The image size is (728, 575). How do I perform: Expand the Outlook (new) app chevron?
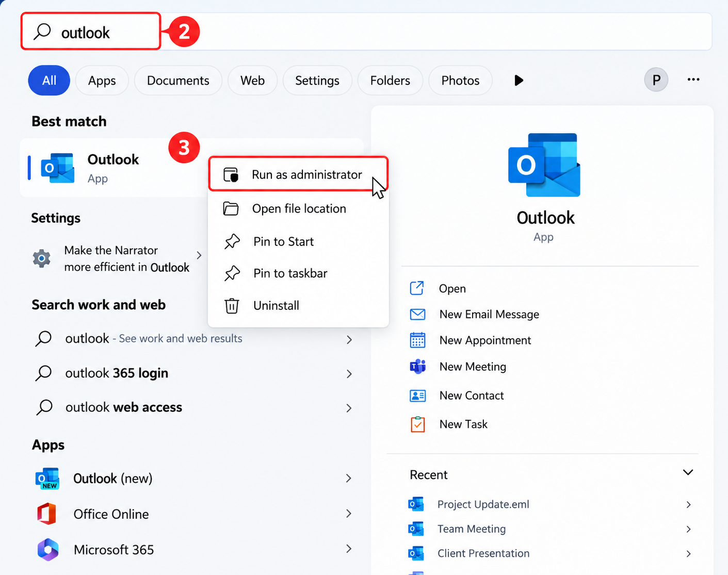349,479
